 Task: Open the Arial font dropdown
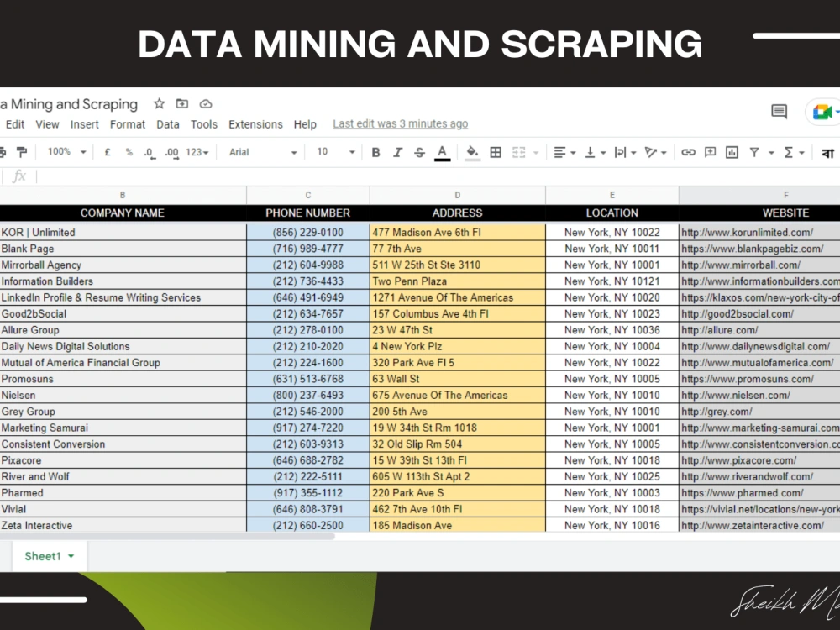262,152
